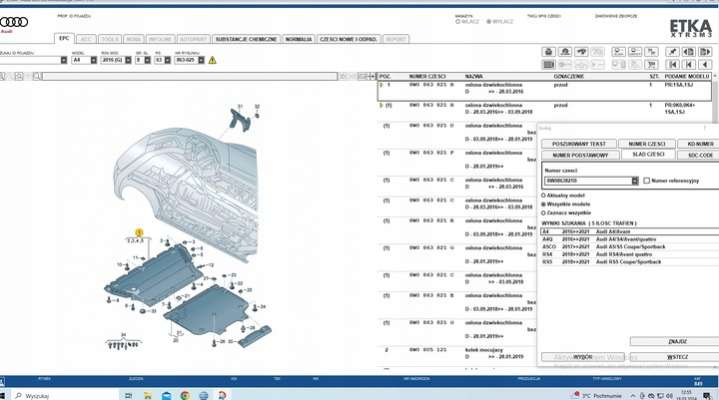This screenshot has height=400, width=719.
Task: Click the illustration search bar field
Action: 190,76
